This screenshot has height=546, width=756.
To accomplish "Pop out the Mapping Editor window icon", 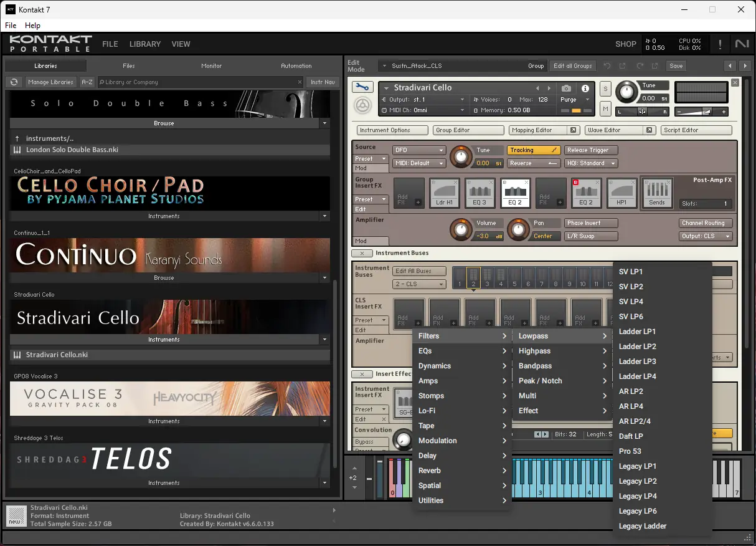I will [x=573, y=130].
